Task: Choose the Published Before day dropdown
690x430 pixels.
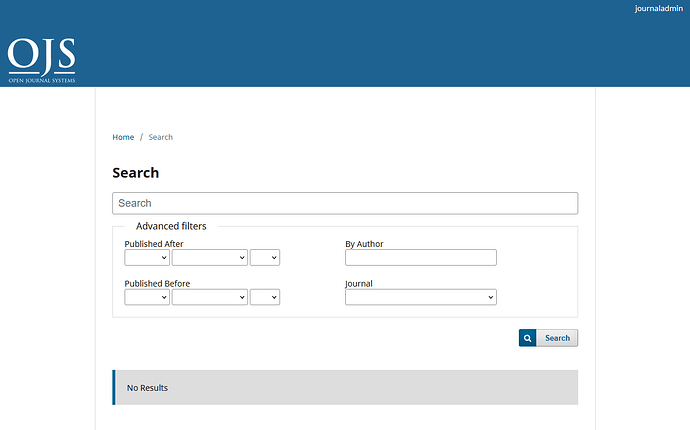Action: (x=265, y=297)
